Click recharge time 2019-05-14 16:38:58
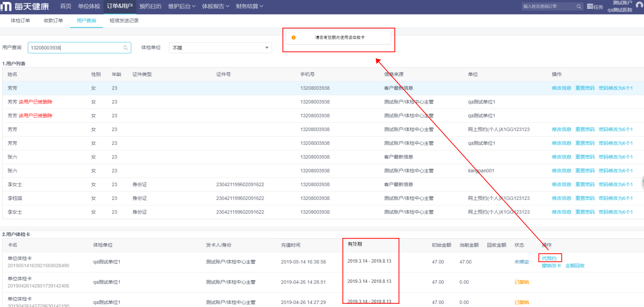Viewport: 644px width, 307px height. click(303, 262)
